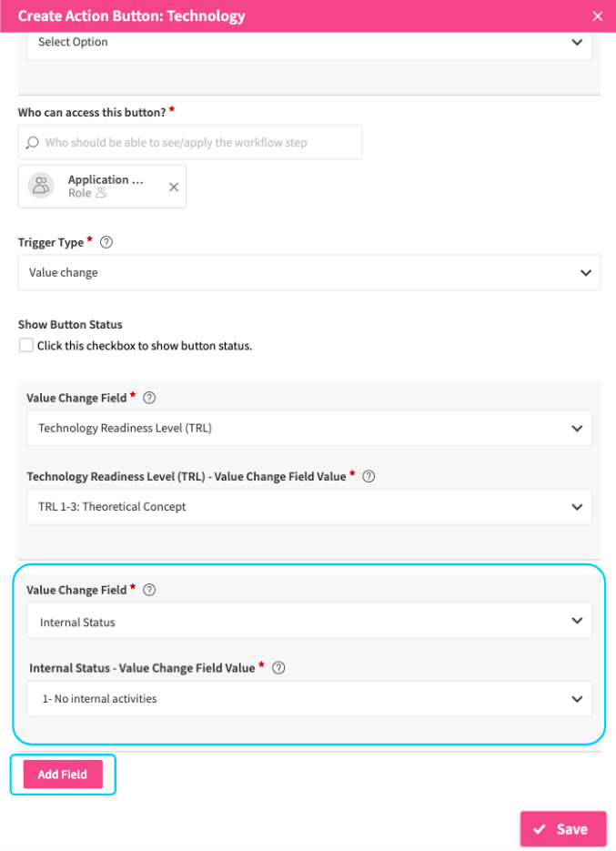Click the access search input field

tap(196, 143)
